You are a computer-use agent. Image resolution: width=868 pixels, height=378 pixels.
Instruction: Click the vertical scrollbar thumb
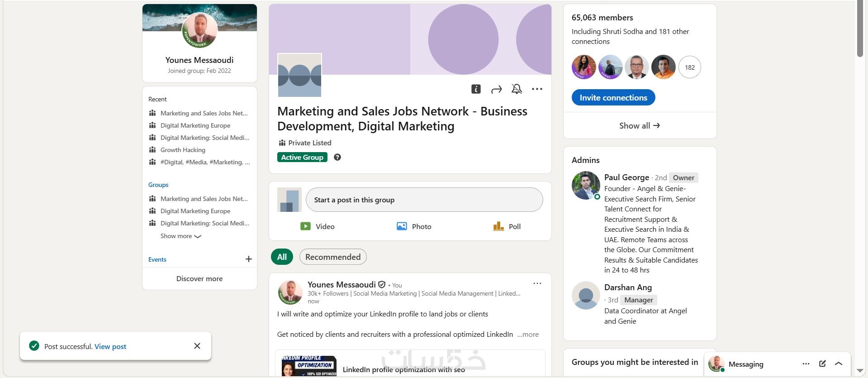(860, 29)
